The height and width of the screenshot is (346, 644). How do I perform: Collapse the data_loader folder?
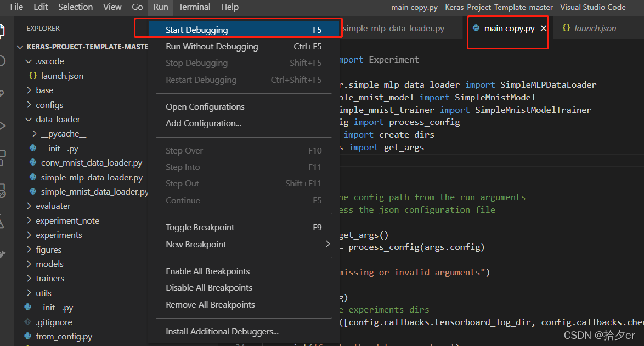coord(29,120)
